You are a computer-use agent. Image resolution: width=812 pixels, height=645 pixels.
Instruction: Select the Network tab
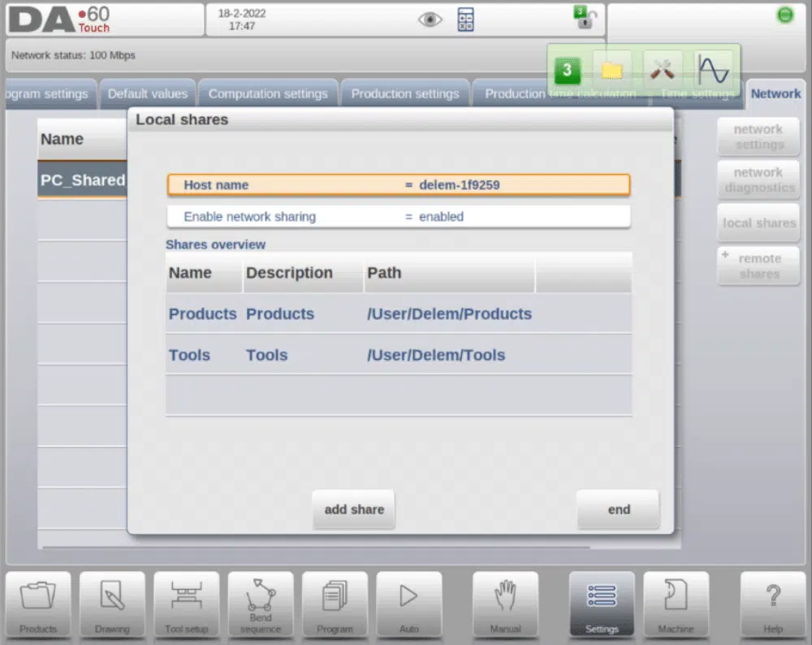tap(775, 93)
